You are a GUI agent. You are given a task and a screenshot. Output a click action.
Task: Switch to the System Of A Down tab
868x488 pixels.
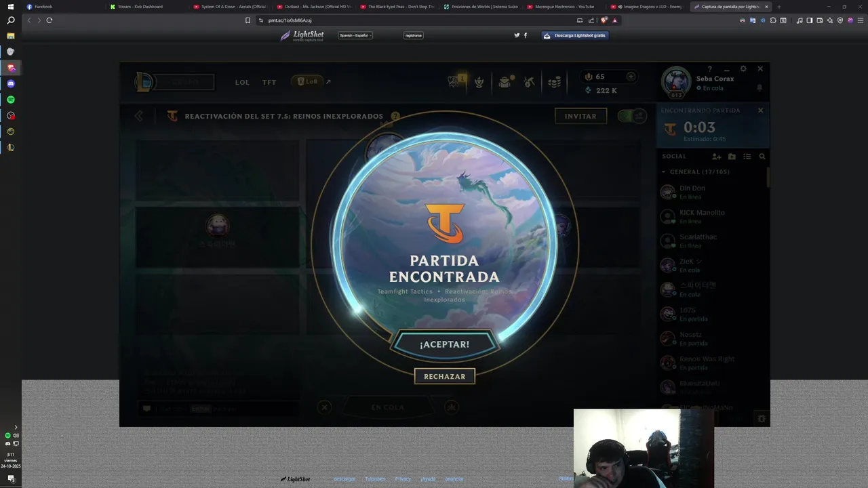(x=231, y=7)
